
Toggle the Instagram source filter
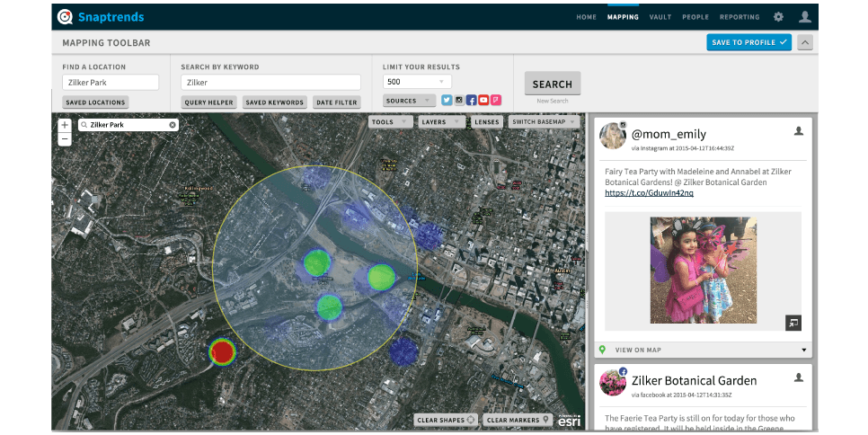tap(459, 101)
